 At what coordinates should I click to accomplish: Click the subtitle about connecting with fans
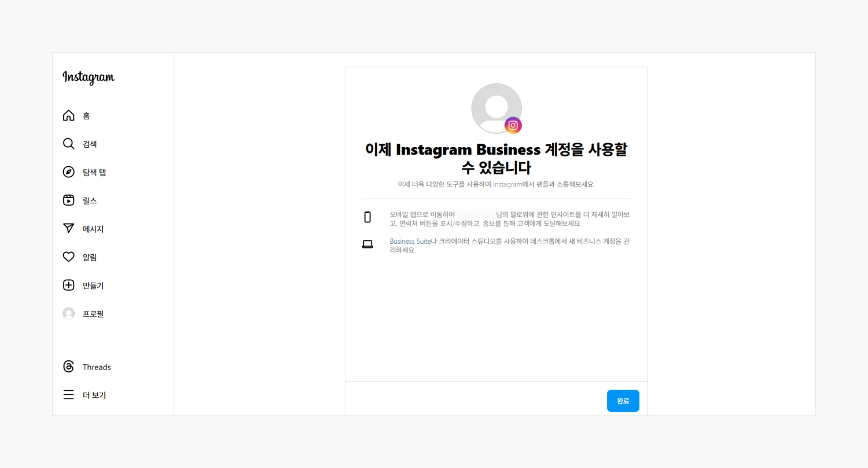pos(496,184)
